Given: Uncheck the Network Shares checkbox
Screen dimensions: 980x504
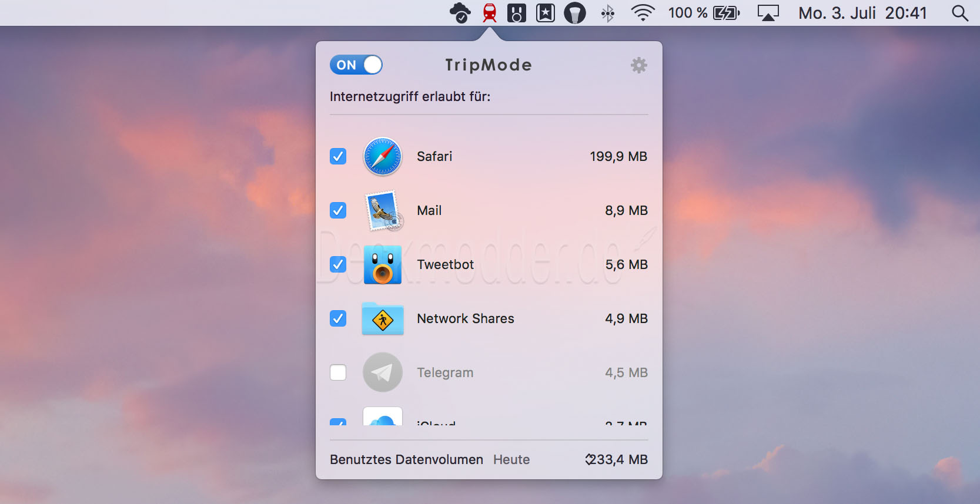Looking at the screenshot, I should (x=338, y=318).
